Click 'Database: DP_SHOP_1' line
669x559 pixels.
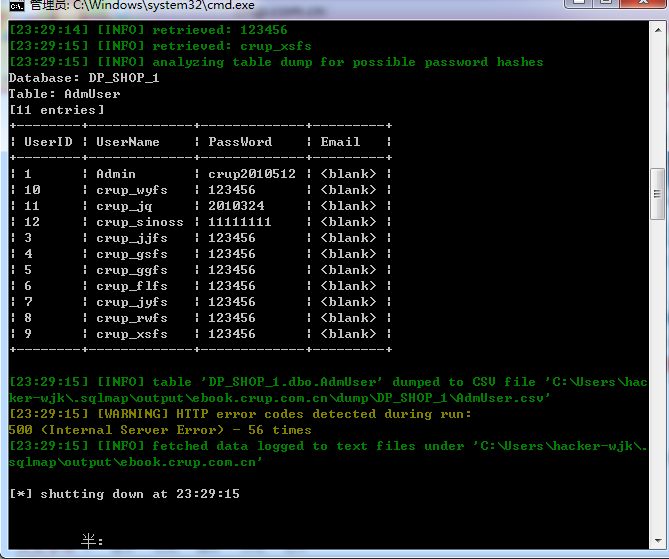(x=84, y=78)
